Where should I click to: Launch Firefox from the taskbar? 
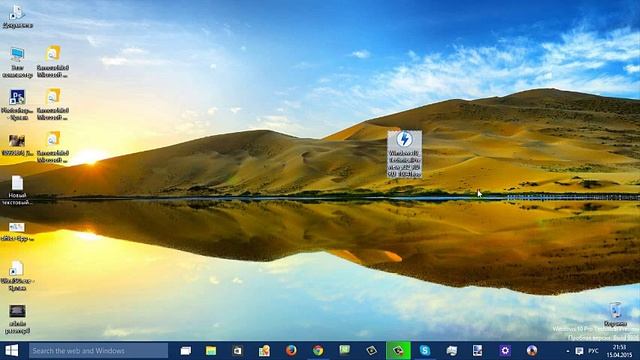coord(291,351)
